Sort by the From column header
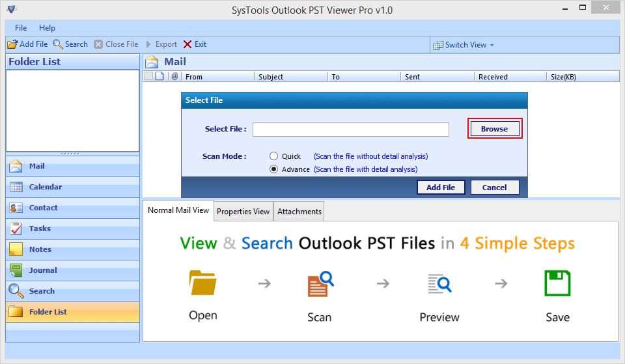This screenshot has height=364, width=625. click(217, 77)
